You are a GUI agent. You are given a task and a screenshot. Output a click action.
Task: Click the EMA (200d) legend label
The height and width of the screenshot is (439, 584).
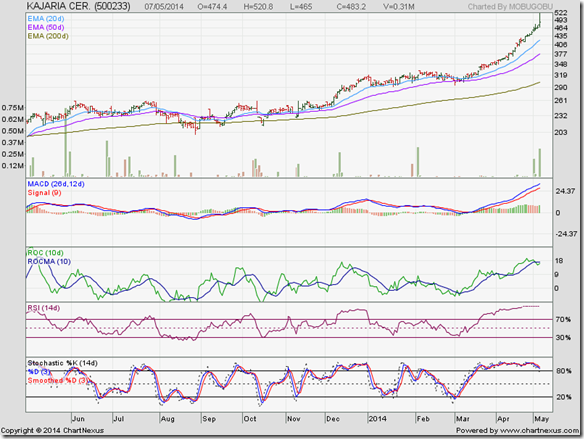[x=48, y=36]
